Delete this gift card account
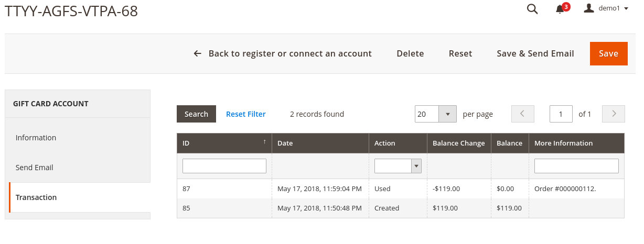 pos(410,53)
